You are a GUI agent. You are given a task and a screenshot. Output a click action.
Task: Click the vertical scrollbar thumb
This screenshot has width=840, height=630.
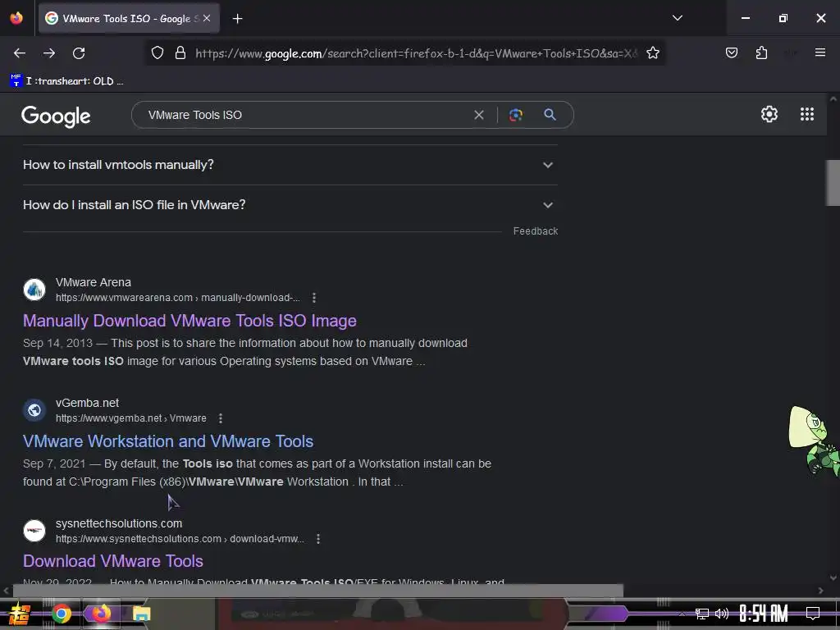[833, 183]
